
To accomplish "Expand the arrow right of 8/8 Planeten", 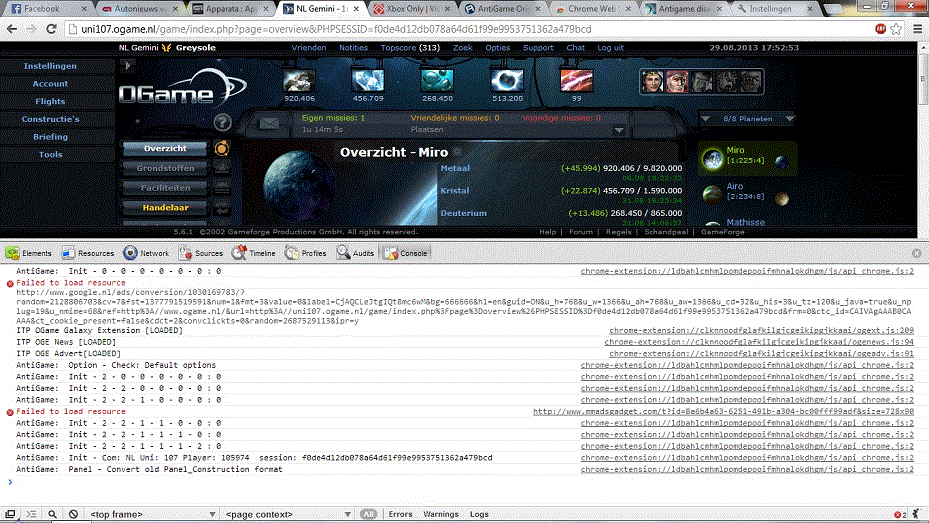I will click(x=789, y=119).
